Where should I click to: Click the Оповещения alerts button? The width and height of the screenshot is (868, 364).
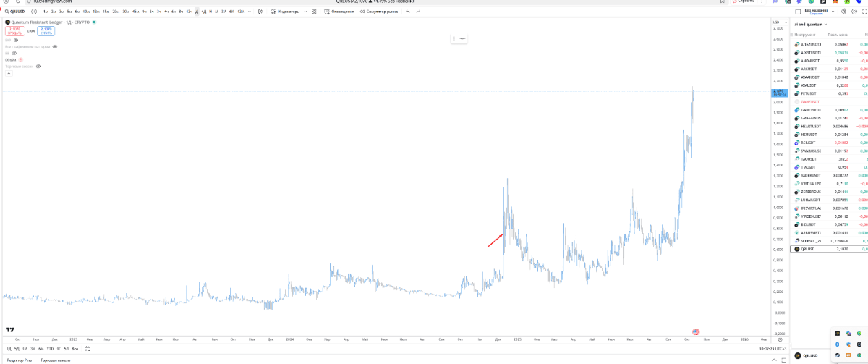340,12
